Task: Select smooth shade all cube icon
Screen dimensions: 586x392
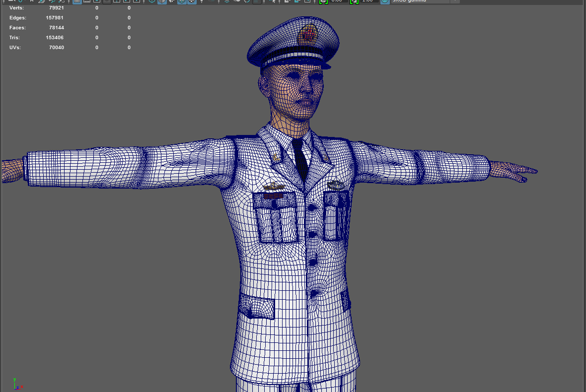Action: tap(162, 1)
